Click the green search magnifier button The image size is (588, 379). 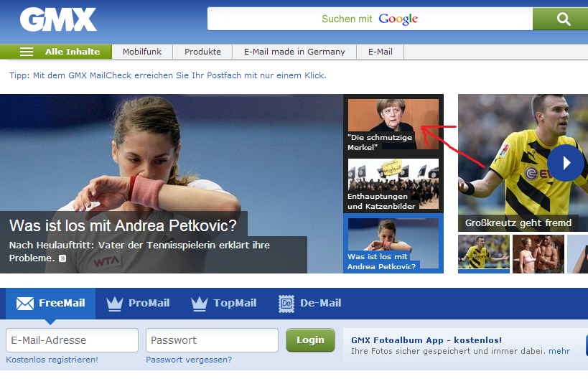[561, 19]
